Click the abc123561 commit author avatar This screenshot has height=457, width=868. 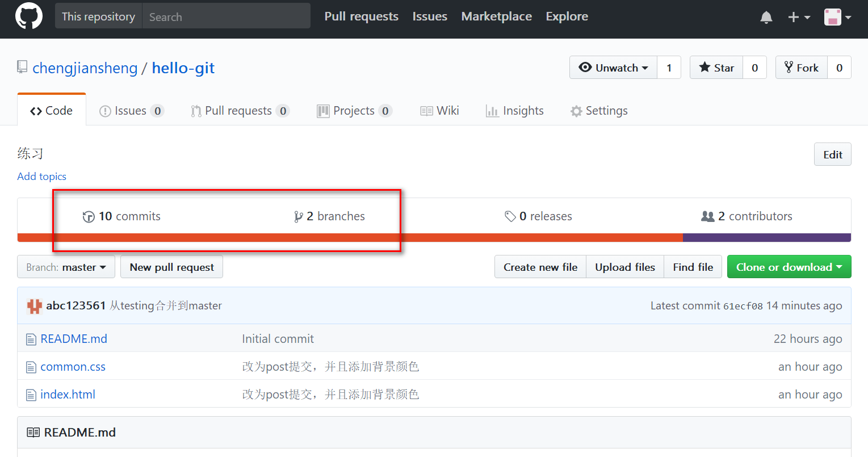click(35, 306)
